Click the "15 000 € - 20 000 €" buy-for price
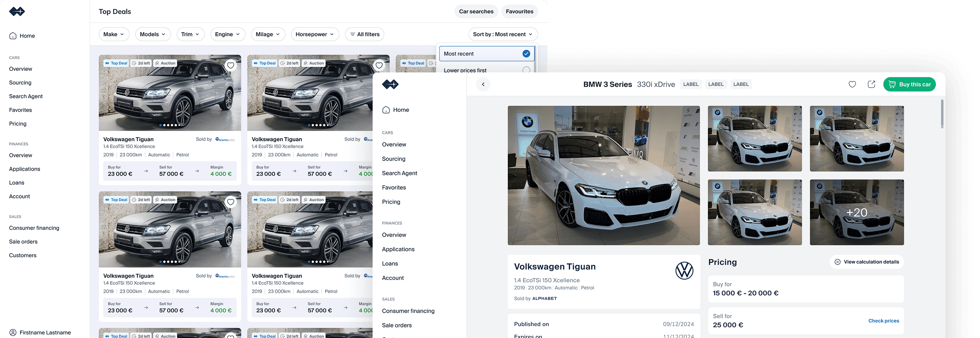Screen dimensions: 980x338 746,293
